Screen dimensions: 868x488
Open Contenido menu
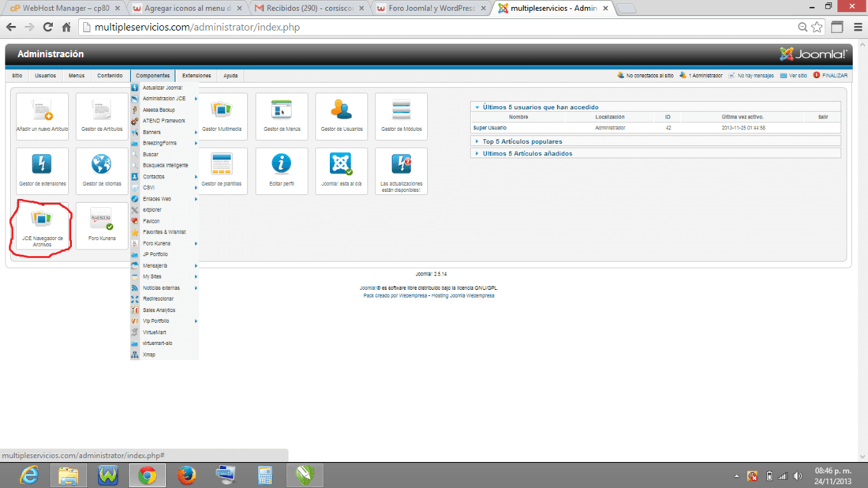click(110, 75)
